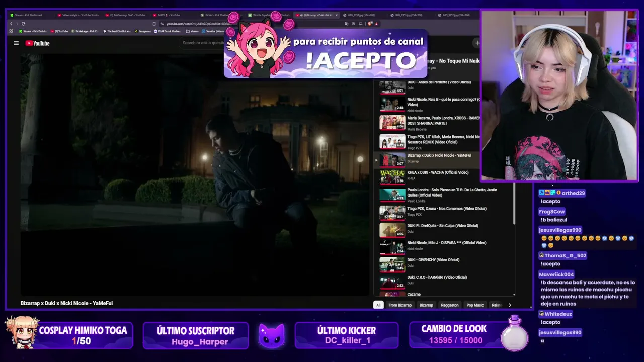Click the playlist panel scrollbar thumb

click(514, 204)
